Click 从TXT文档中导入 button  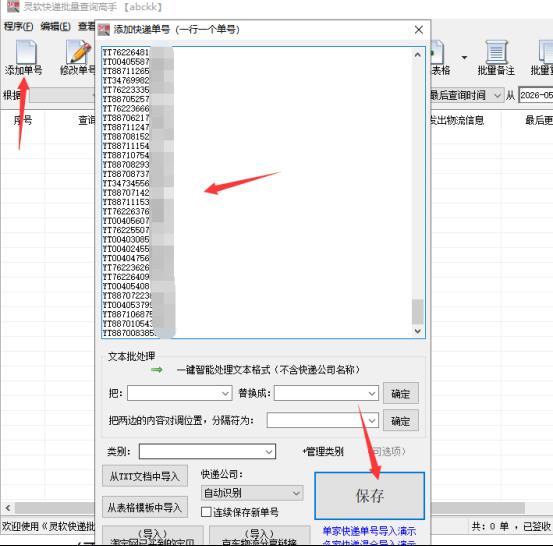[145, 477]
